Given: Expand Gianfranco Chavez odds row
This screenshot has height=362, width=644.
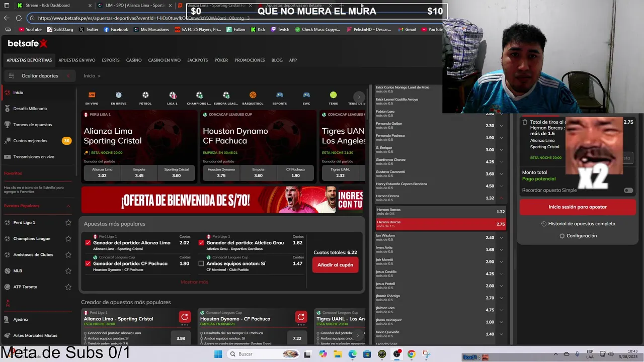Looking at the screenshot, I should pos(501,162).
